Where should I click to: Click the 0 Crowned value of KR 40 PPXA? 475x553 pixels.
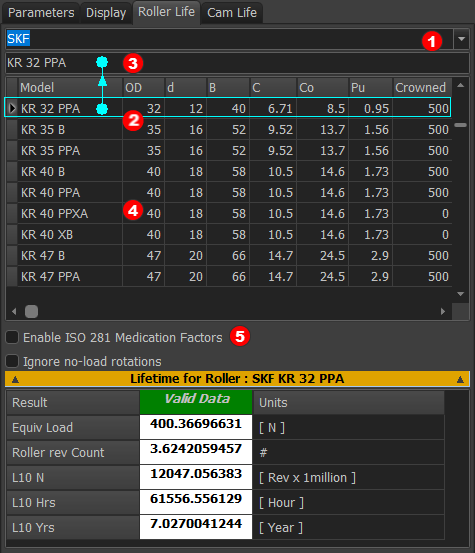422,213
